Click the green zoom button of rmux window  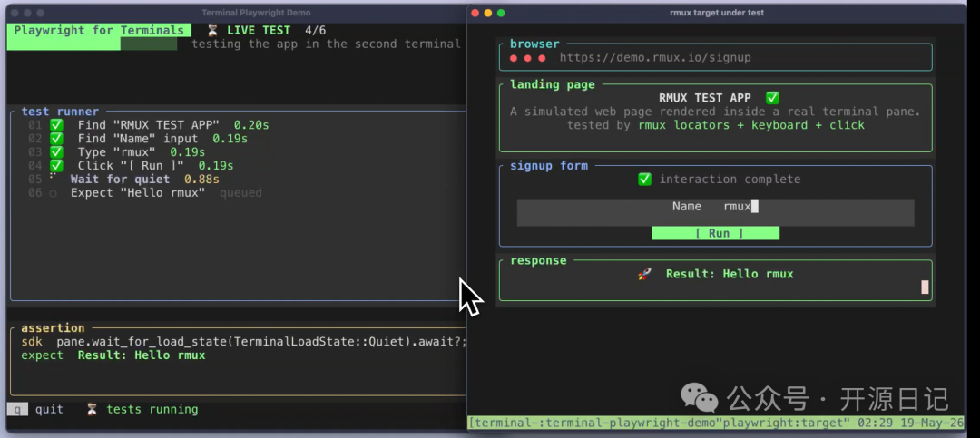[501, 13]
